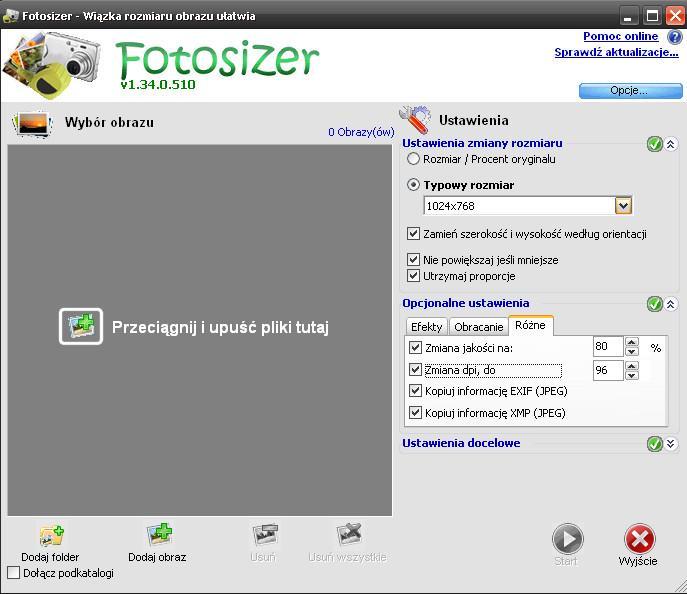This screenshot has height=594, width=687.
Task: Open the Pomoc online link
Action: pos(621,36)
